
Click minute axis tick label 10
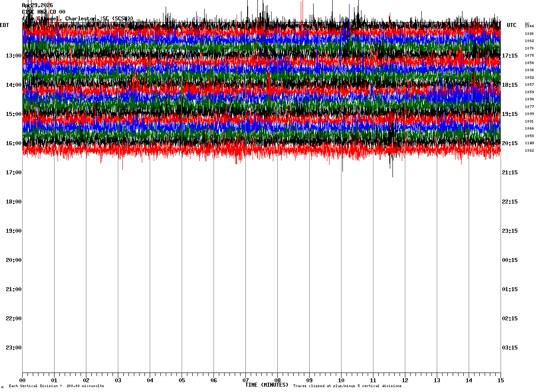click(x=341, y=380)
